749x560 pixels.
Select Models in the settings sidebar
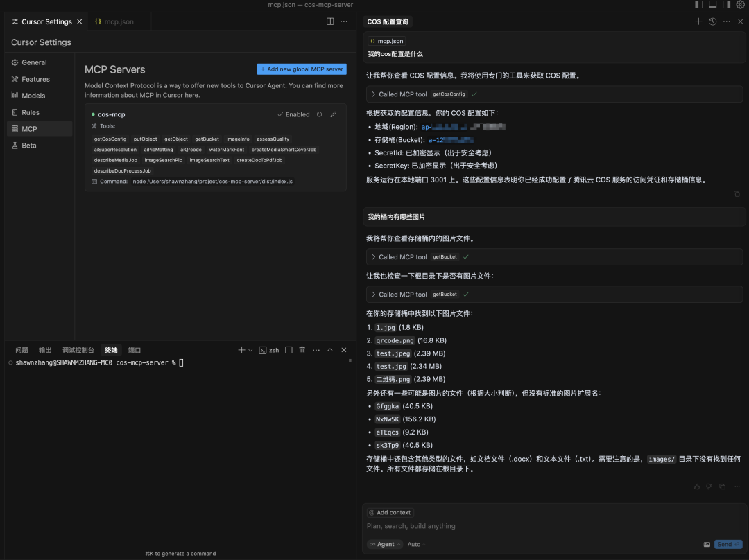[33, 96]
